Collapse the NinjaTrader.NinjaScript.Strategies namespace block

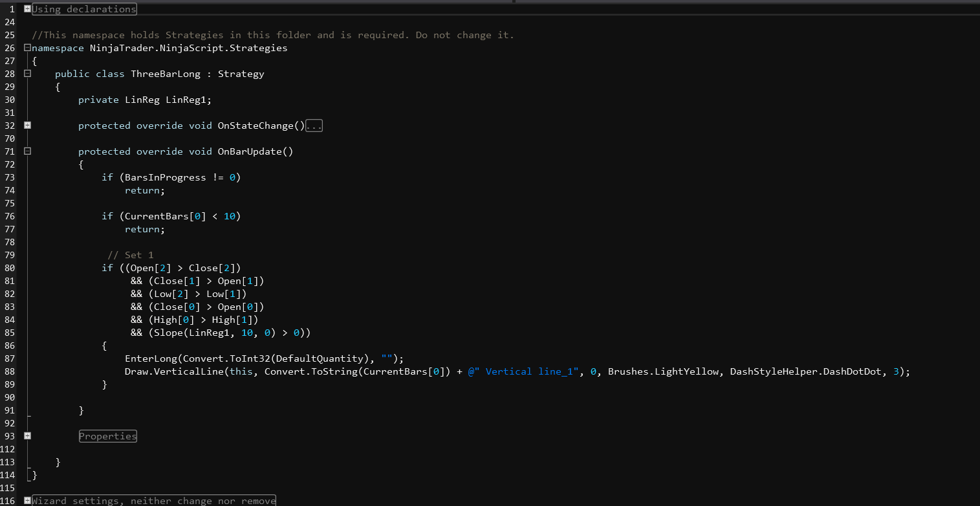pos(27,48)
